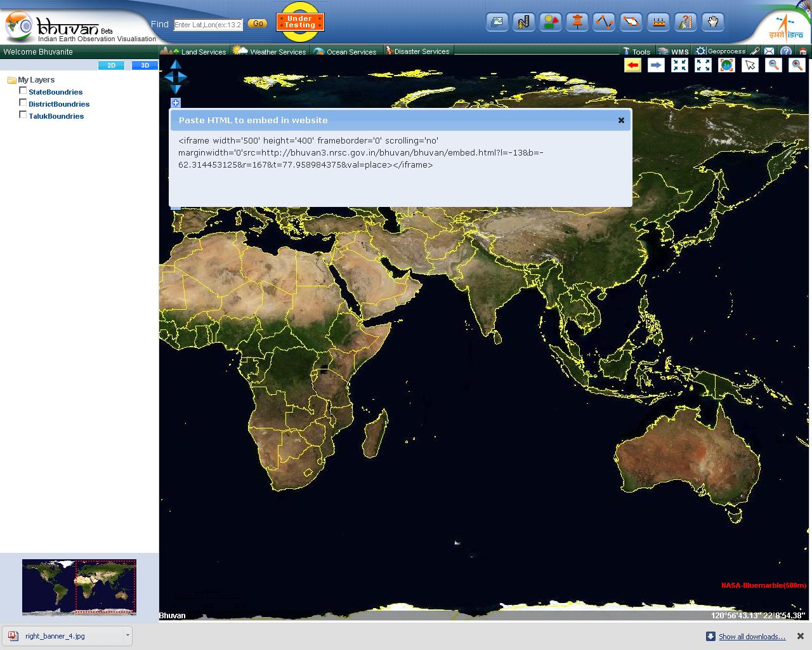Open the right_banner_4.jpg download dropdown arrow
The height and width of the screenshot is (650, 812).
tap(128, 635)
